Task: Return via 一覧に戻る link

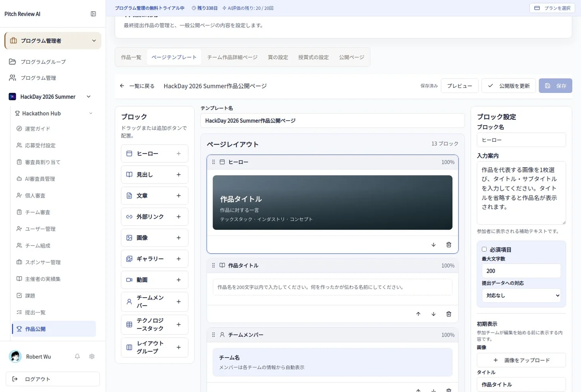Action: [137, 86]
